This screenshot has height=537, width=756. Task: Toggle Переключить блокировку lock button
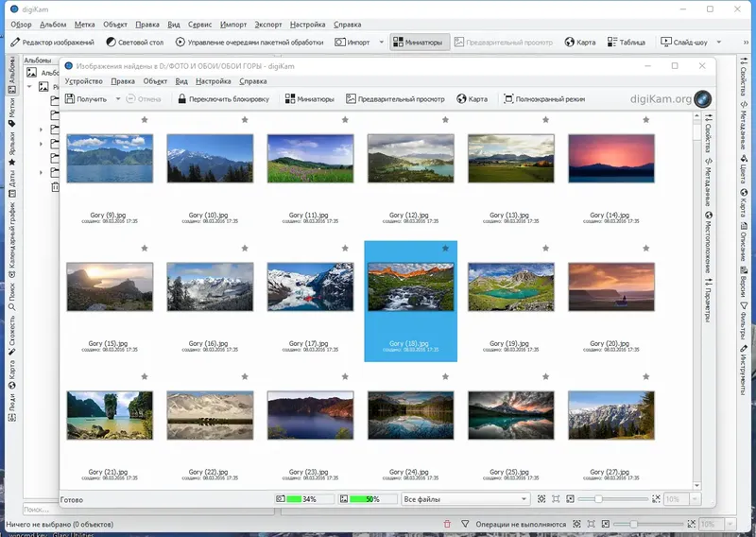[x=223, y=99]
